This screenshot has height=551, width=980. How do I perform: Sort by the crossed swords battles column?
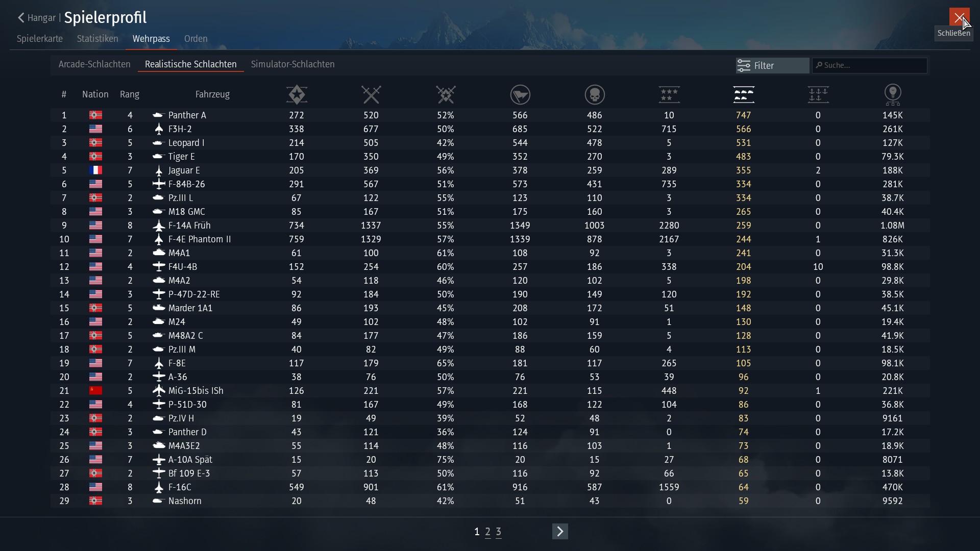click(x=371, y=94)
